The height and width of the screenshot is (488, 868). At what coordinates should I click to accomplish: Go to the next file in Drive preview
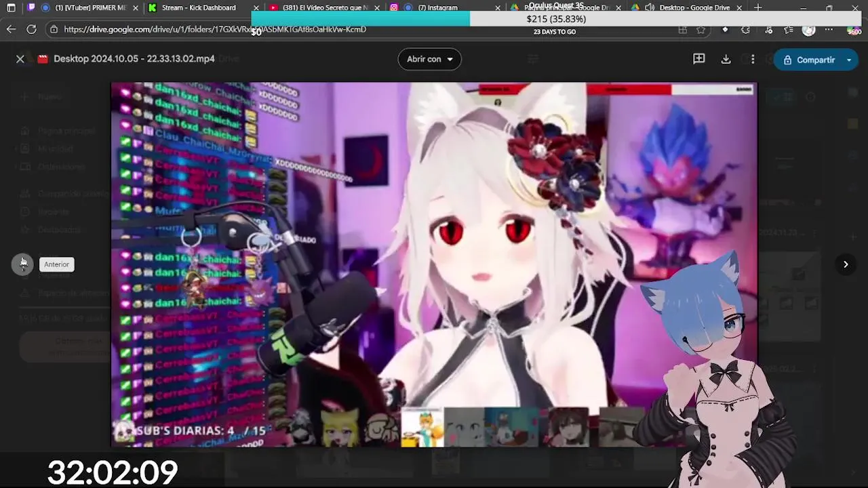click(846, 264)
